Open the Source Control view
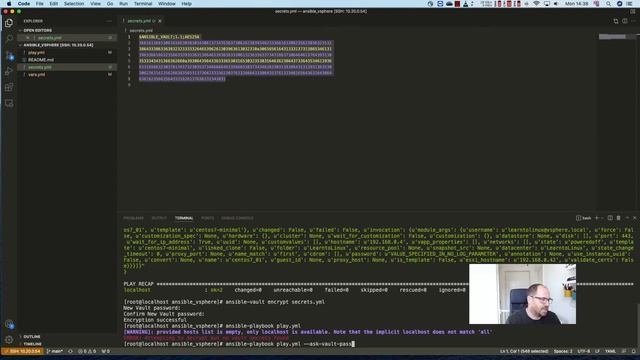The width and height of the screenshot is (640, 360). pyautogui.click(x=9, y=56)
